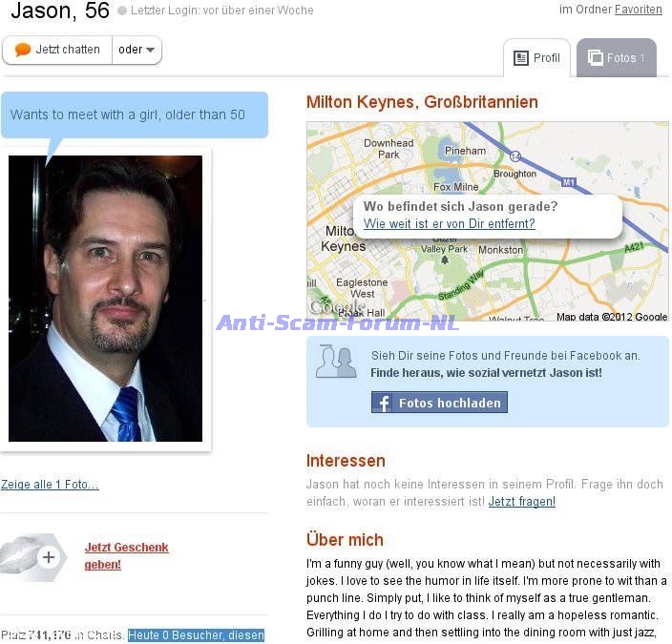The image size is (672, 644).
Task: Click the Milton Keynes map image
Action: 487,221
